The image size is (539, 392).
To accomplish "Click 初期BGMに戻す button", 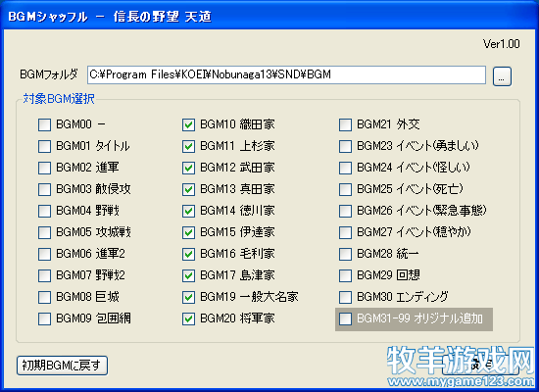I will (x=62, y=366).
